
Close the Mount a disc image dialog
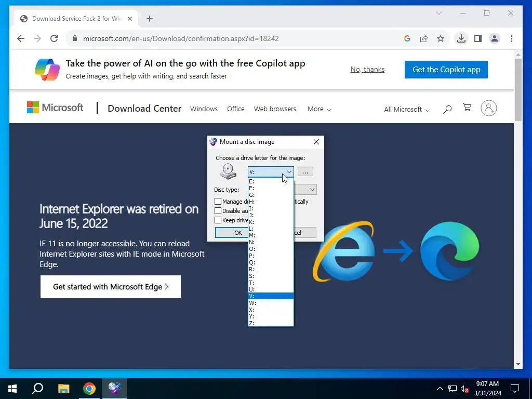316,142
